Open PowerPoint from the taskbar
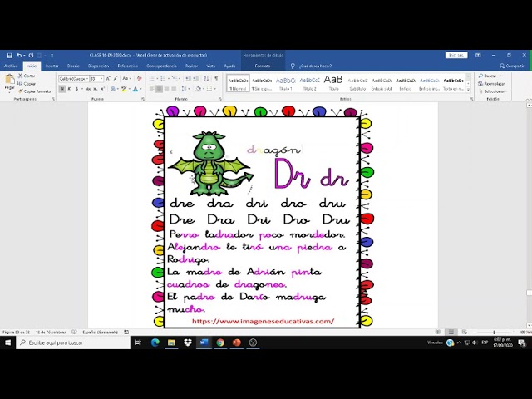Screen dimensions: 532x399 pyautogui.click(x=236, y=342)
